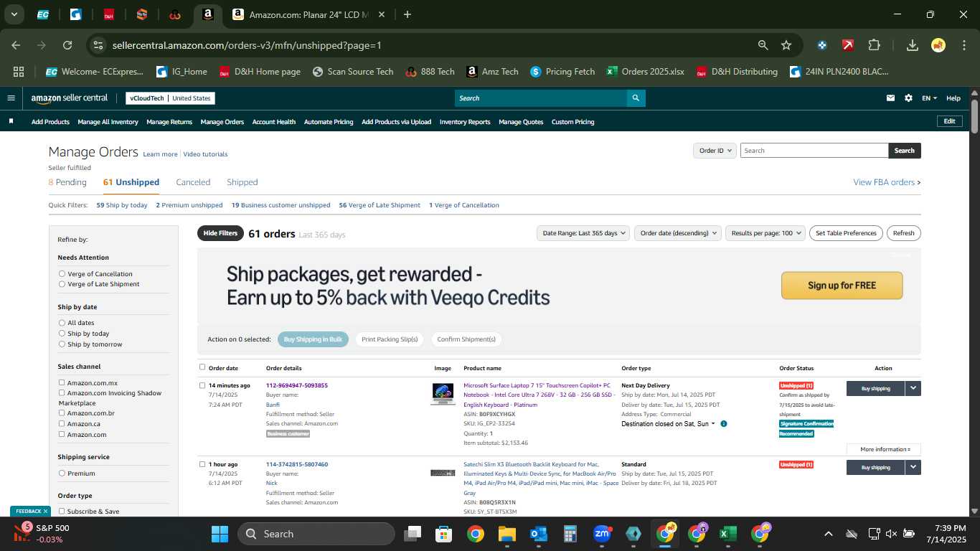Tick the select-all orders header checkbox
The height and width of the screenshot is (551, 980).
click(202, 367)
